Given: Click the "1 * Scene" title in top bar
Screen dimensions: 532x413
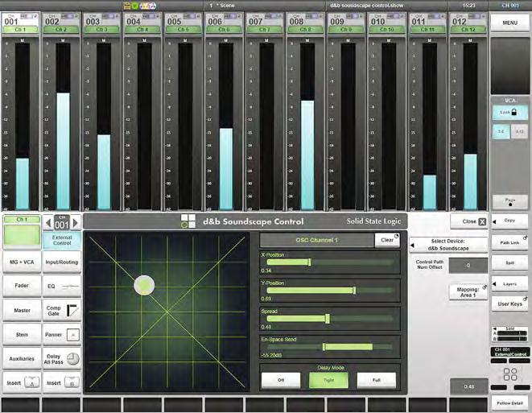Looking at the screenshot, I should point(222,6).
